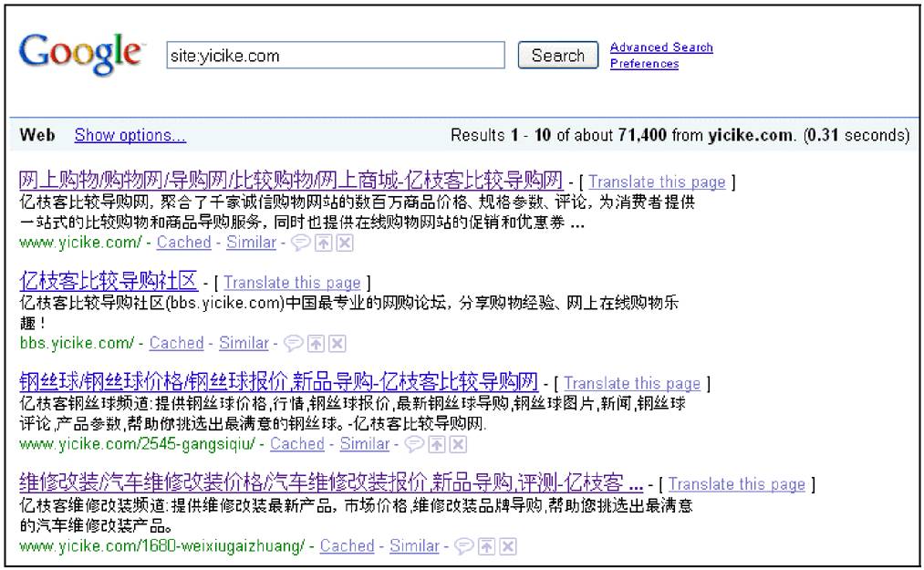Click the green URL www.yicike.com/

point(80,243)
